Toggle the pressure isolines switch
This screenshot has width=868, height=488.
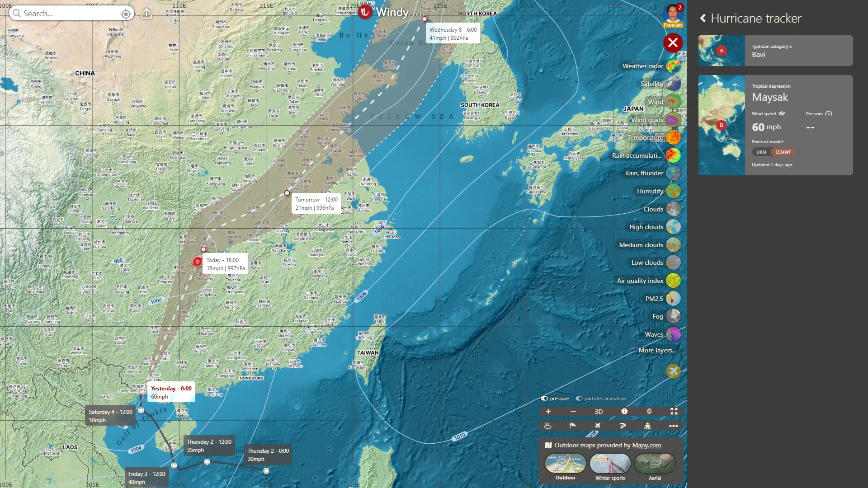click(544, 399)
